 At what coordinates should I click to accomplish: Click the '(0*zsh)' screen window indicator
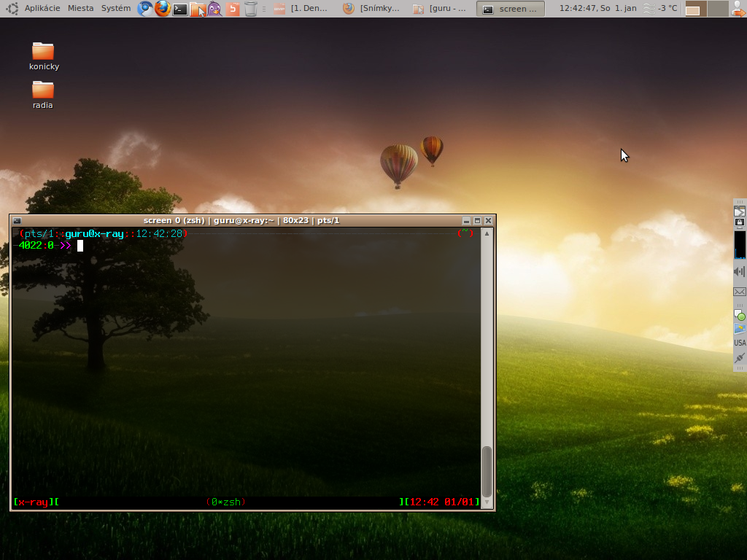[226, 502]
